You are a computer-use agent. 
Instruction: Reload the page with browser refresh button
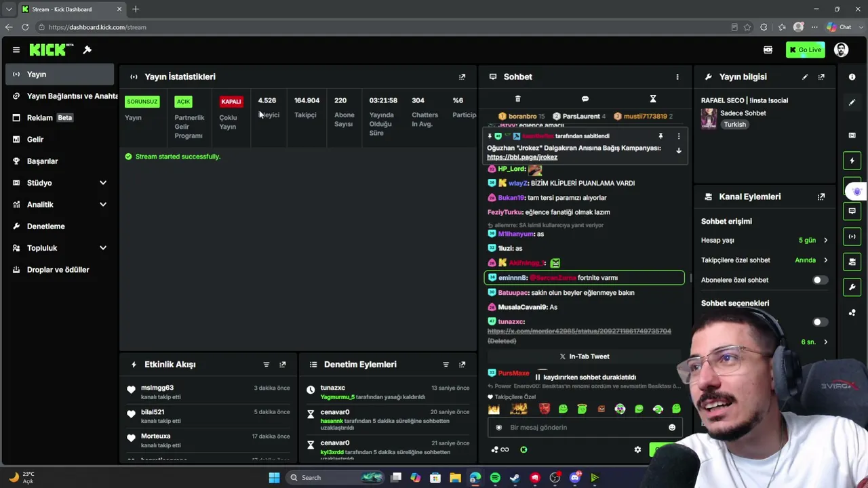[25, 27]
